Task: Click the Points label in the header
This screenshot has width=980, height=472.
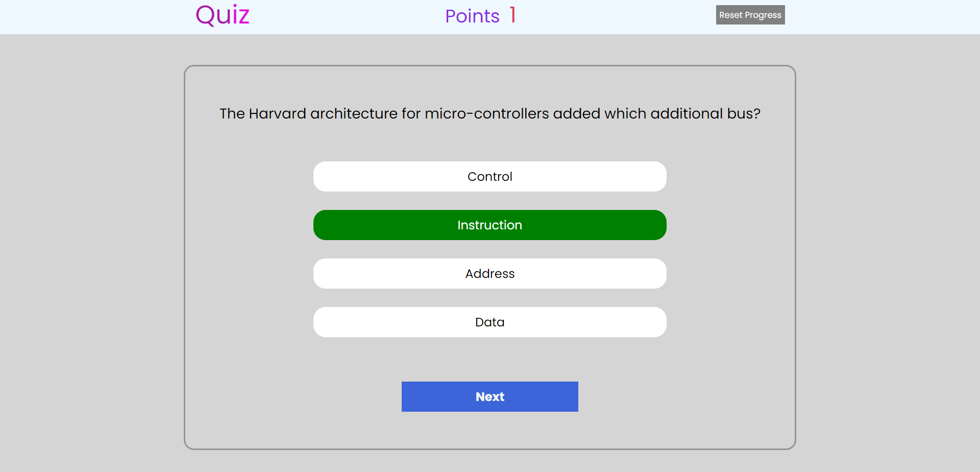Action: coord(472,16)
